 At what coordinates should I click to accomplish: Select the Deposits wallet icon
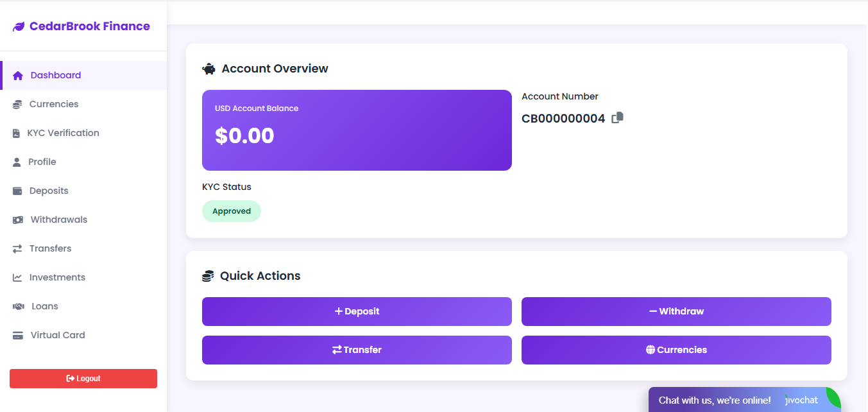[17, 191]
